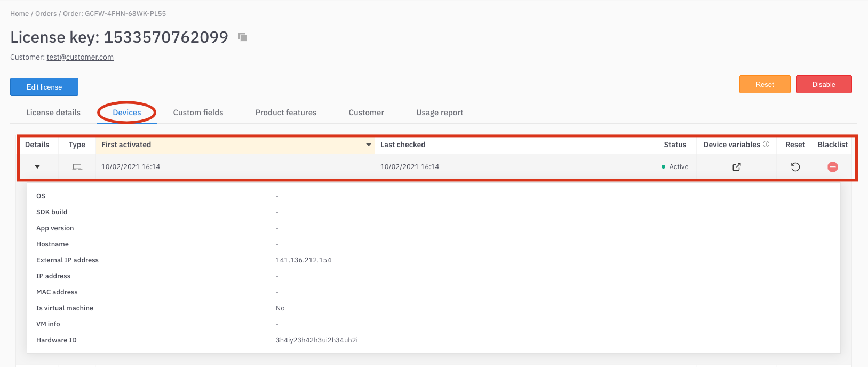
Task: Click the laptop device type icon
Action: coord(77,167)
